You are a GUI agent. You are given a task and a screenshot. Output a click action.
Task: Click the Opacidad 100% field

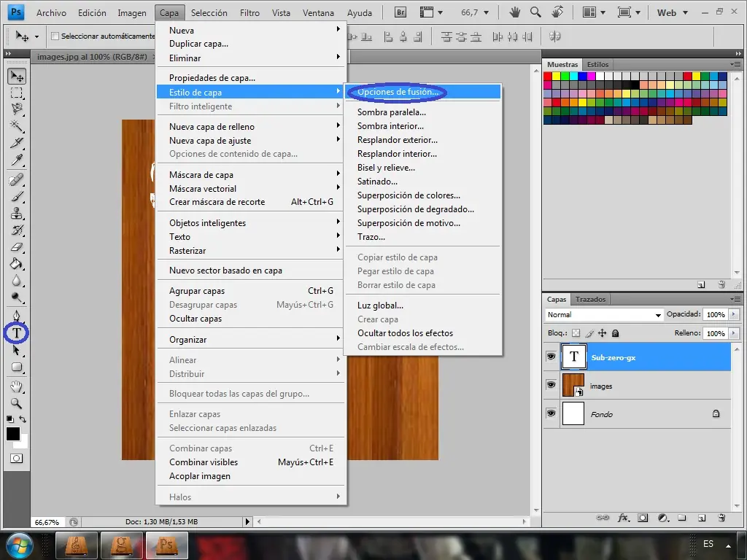(716, 314)
